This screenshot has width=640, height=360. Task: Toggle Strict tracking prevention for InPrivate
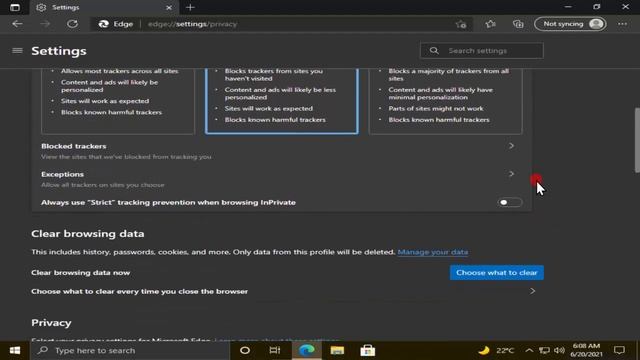[x=510, y=202]
